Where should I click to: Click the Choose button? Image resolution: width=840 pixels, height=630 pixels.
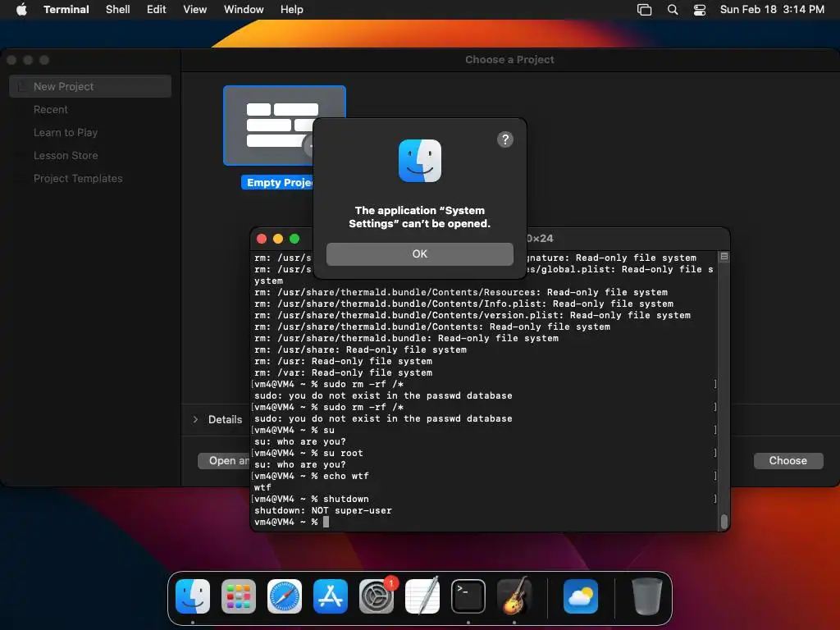pos(787,461)
